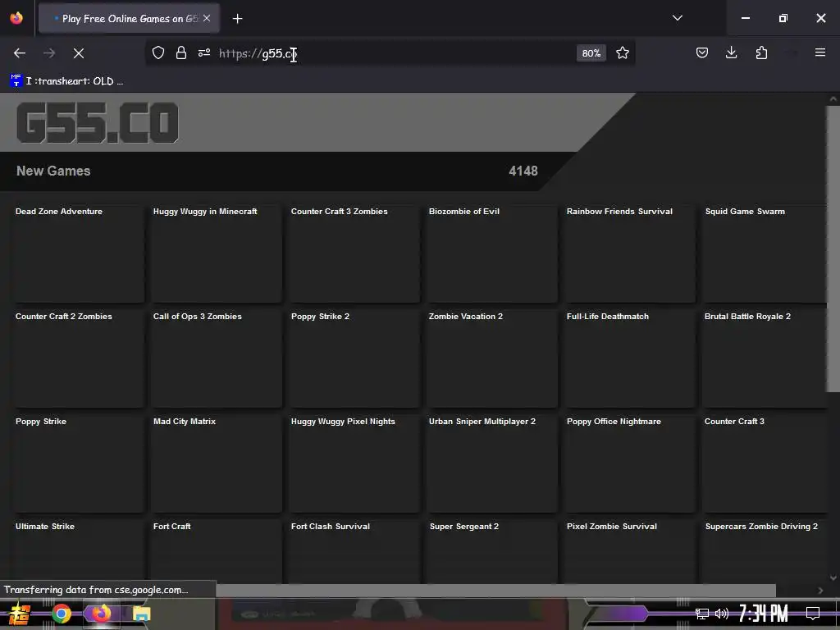Switch to Firefox in taskbar

click(101, 614)
